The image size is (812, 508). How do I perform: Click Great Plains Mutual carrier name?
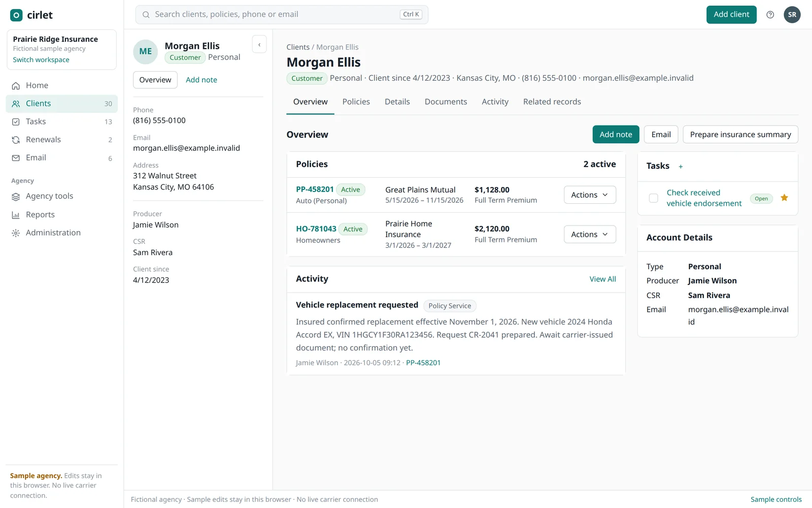click(x=420, y=190)
